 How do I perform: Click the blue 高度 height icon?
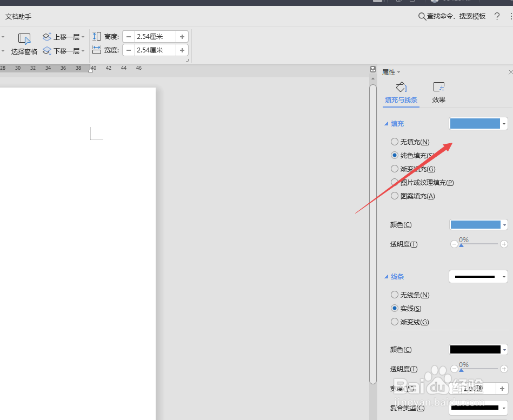pyautogui.click(x=96, y=36)
